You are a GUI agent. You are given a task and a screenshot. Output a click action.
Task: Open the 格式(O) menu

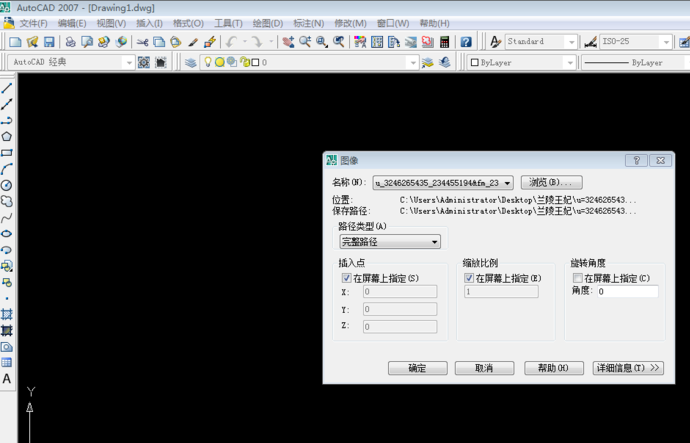(188, 23)
